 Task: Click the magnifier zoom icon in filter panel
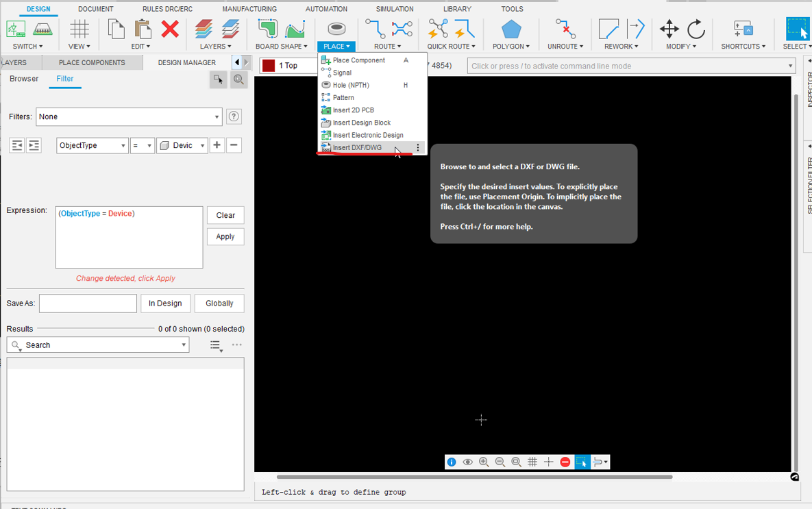[238, 79]
